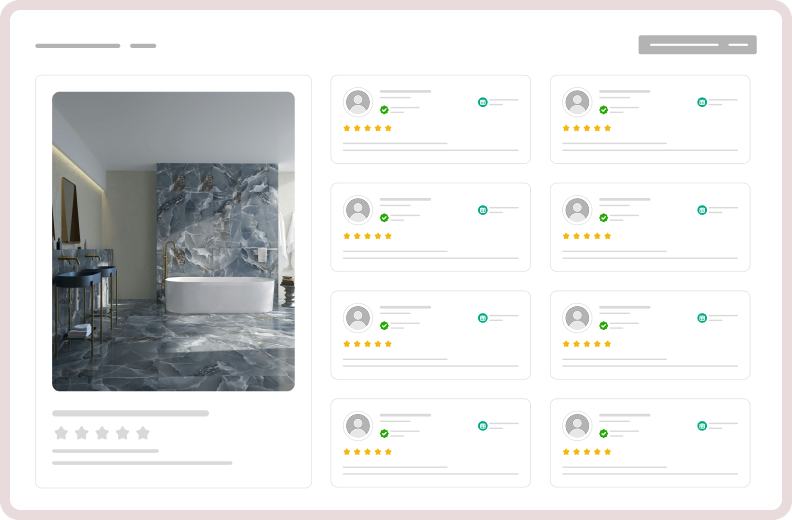Click the avatar in the first right-column review card
792x520 pixels.
tap(577, 102)
